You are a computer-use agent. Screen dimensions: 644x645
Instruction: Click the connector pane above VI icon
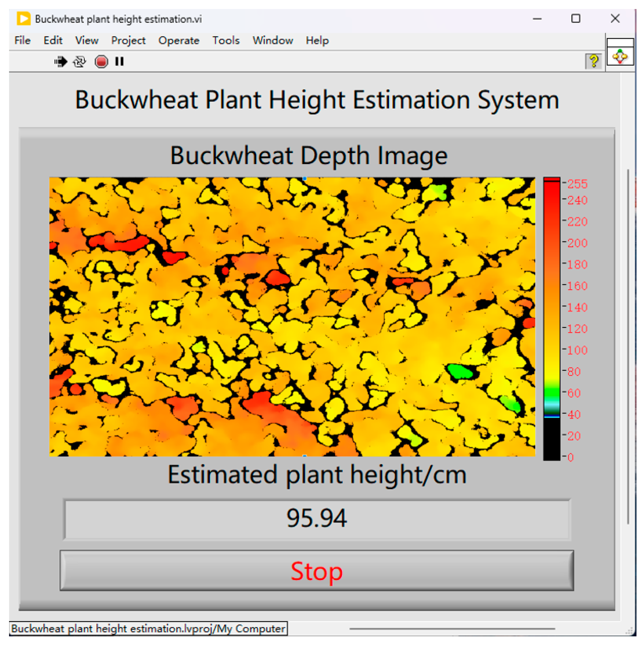click(x=620, y=42)
